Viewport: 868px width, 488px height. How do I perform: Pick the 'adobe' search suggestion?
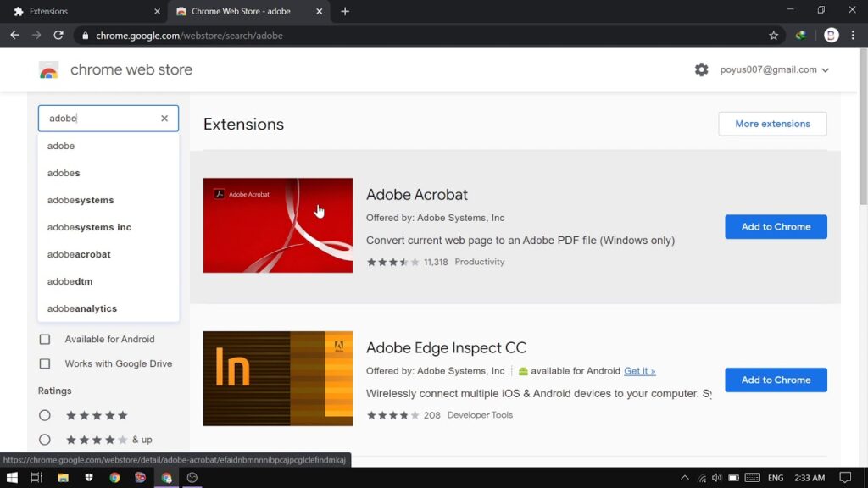(108, 146)
